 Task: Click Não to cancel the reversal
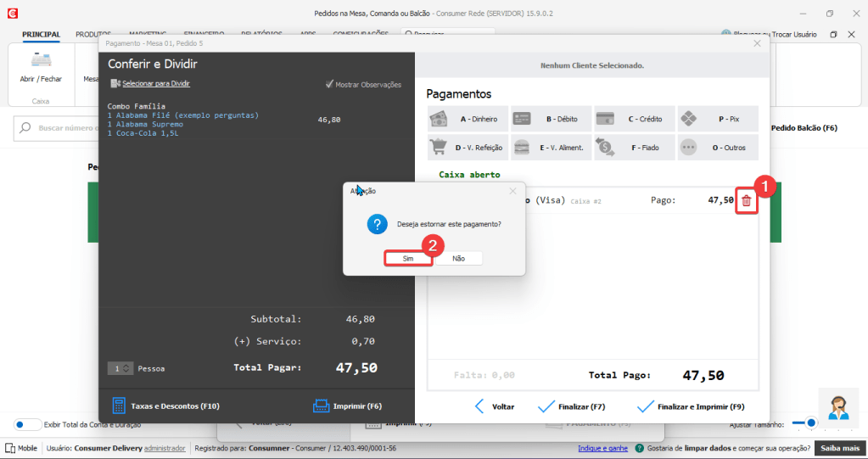458,258
